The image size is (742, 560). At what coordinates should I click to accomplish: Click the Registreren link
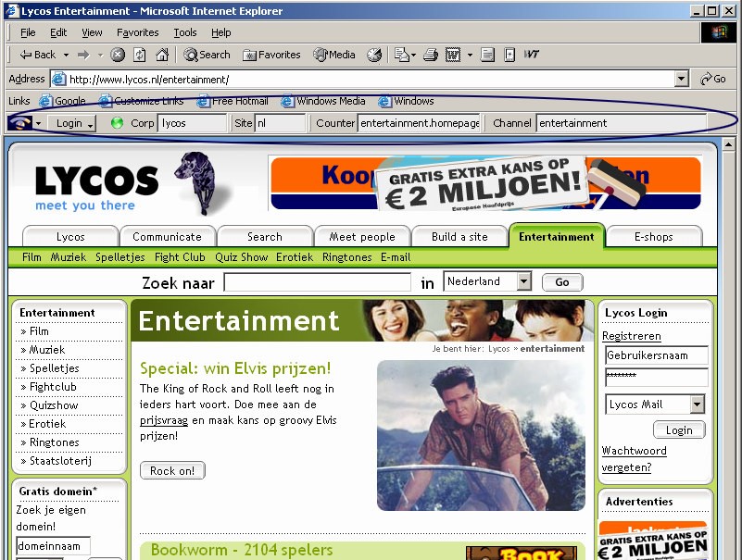tap(631, 336)
